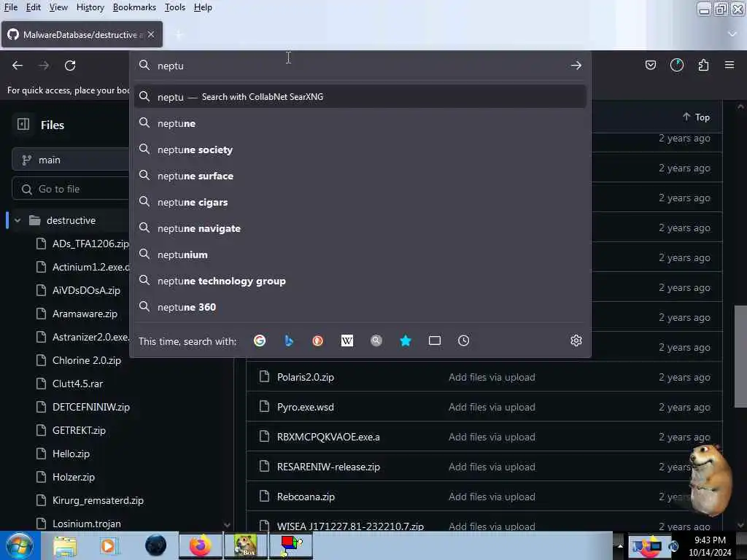Search this time with Bing
Image resolution: width=747 pixels, height=560 pixels.
[x=289, y=341]
